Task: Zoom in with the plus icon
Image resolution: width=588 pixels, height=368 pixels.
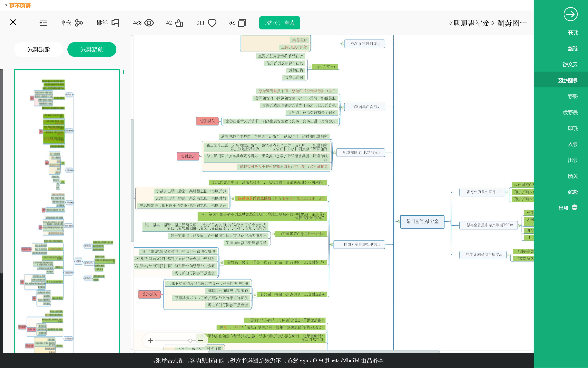Action: point(151,340)
